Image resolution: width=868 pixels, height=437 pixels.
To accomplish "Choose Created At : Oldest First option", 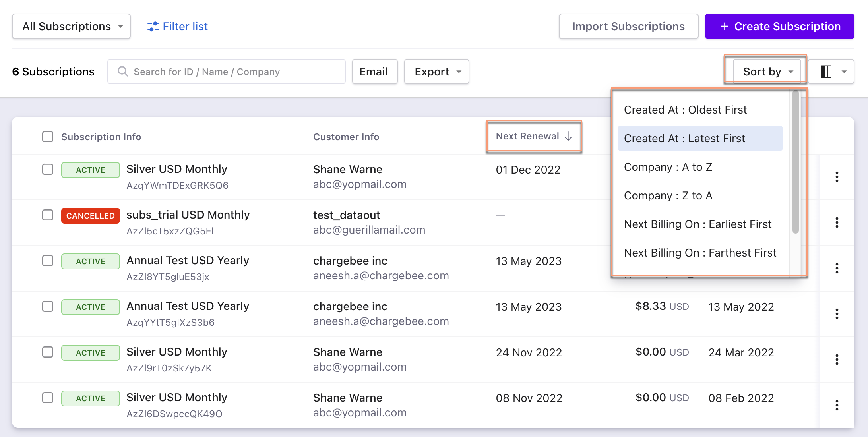I will coord(685,110).
